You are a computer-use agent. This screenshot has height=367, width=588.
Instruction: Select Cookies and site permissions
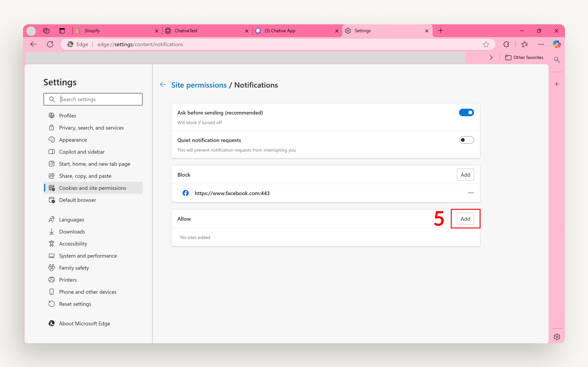pyautogui.click(x=92, y=188)
